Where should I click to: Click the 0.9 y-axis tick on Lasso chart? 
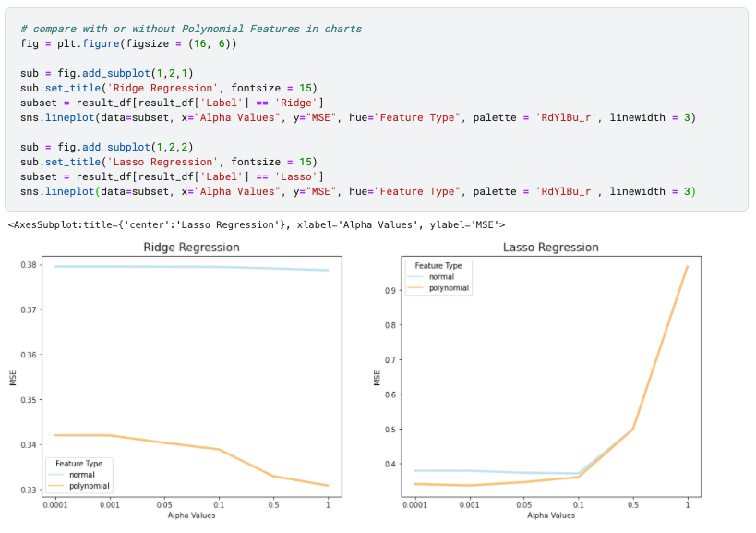[x=390, y=290]
